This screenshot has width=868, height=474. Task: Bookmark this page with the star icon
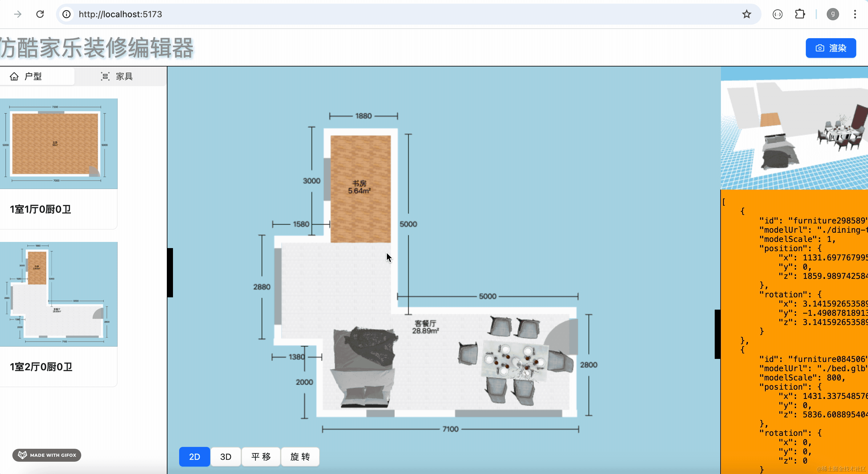point(746,14)
